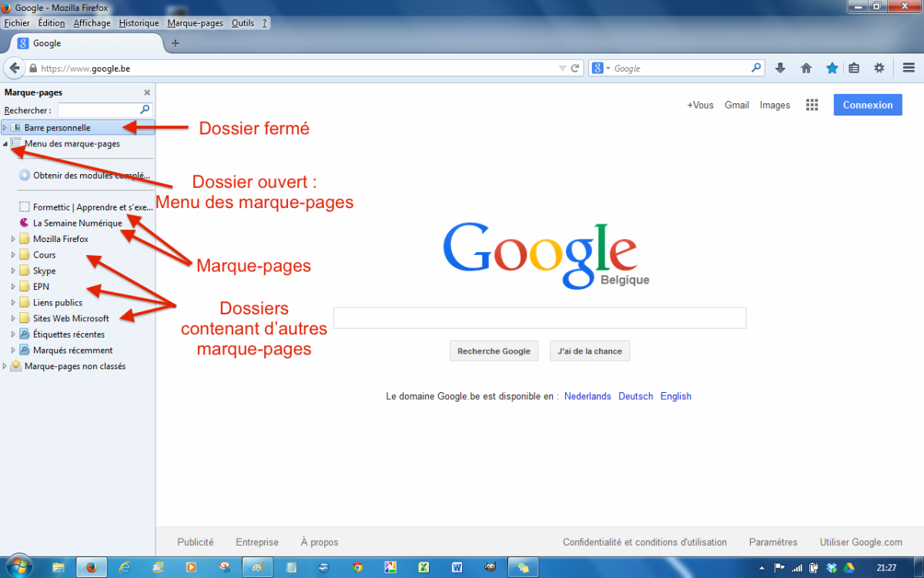Open the Downloads arrow icon
Image resolution: width=924 pixels, height=578 pixels.
click(780, 68)
